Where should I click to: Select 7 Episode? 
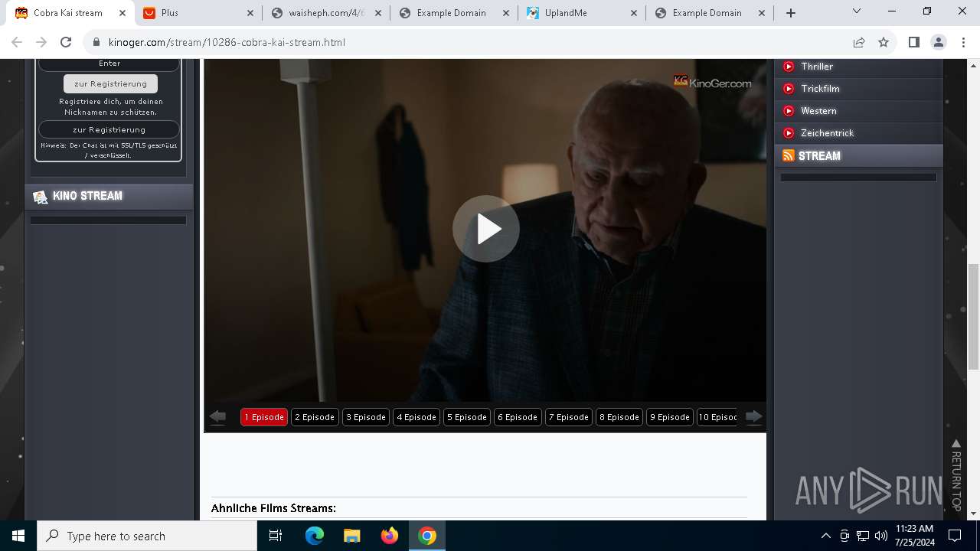569,417
